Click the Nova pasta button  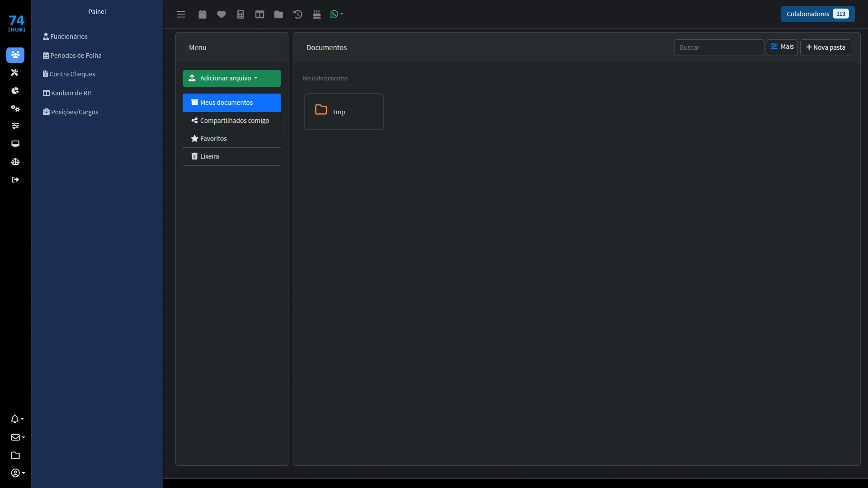pos(826,47)
